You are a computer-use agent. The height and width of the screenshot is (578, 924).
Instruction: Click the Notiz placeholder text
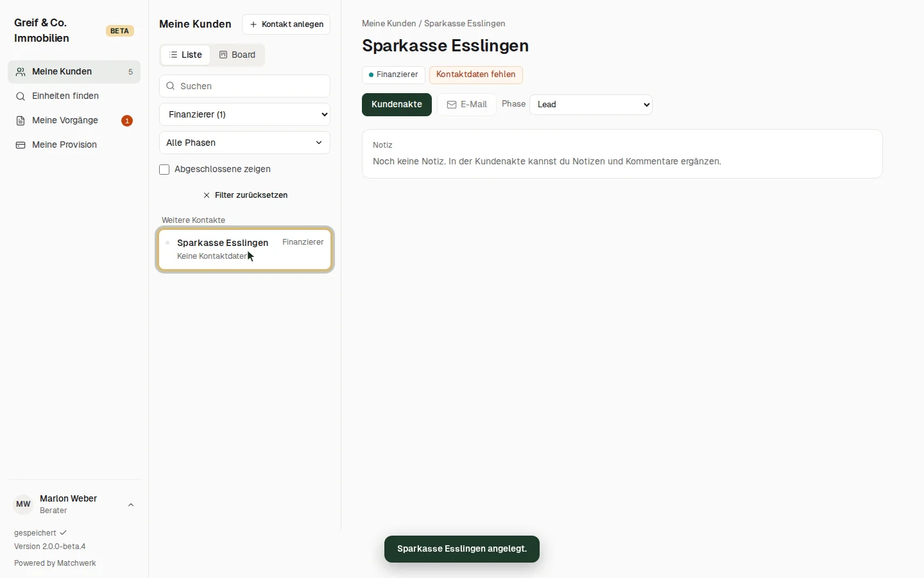(x=547, y=162)
